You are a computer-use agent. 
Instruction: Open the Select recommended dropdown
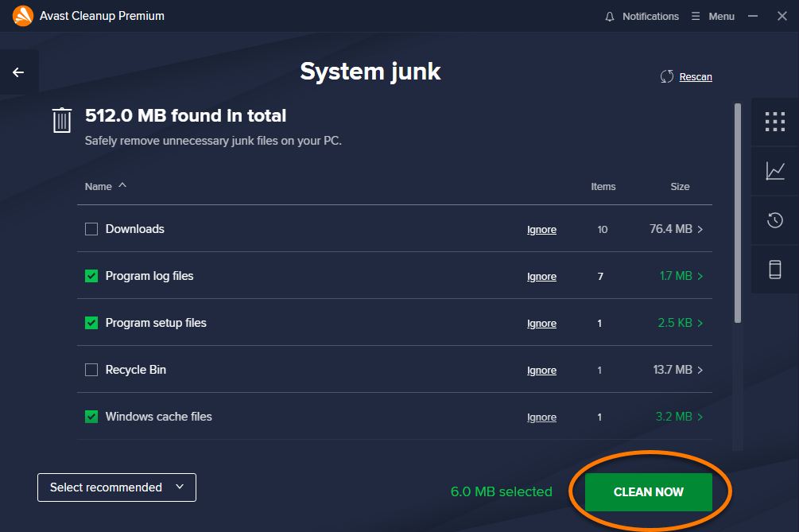[117, 487]
